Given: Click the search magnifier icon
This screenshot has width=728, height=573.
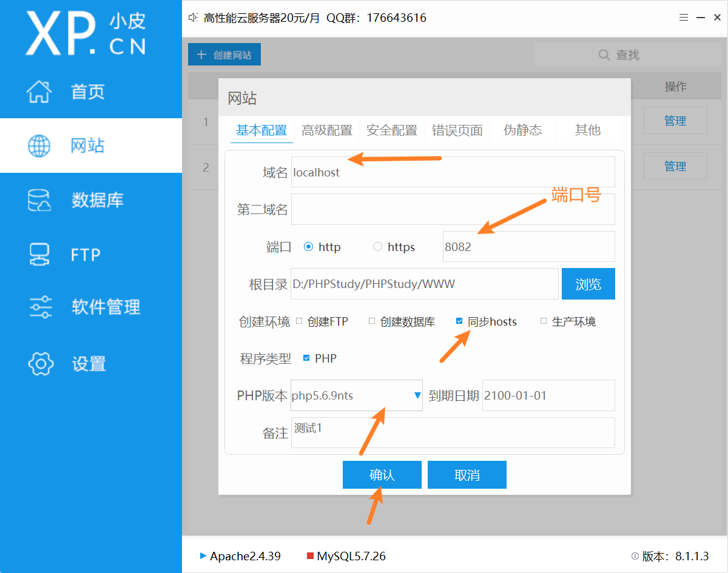Looking at the screenshot, I should click(604, 55).
